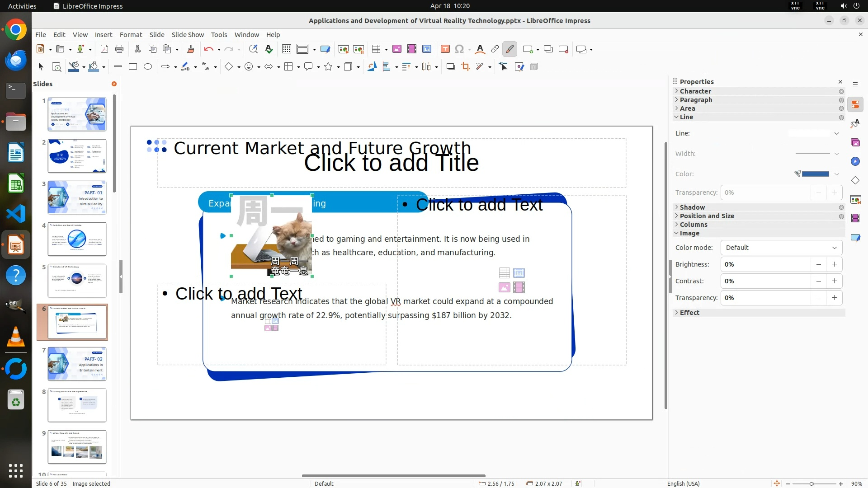Expand the Position and Size section
This screenshot has height=488, width=868.
(x=707, y=216)
